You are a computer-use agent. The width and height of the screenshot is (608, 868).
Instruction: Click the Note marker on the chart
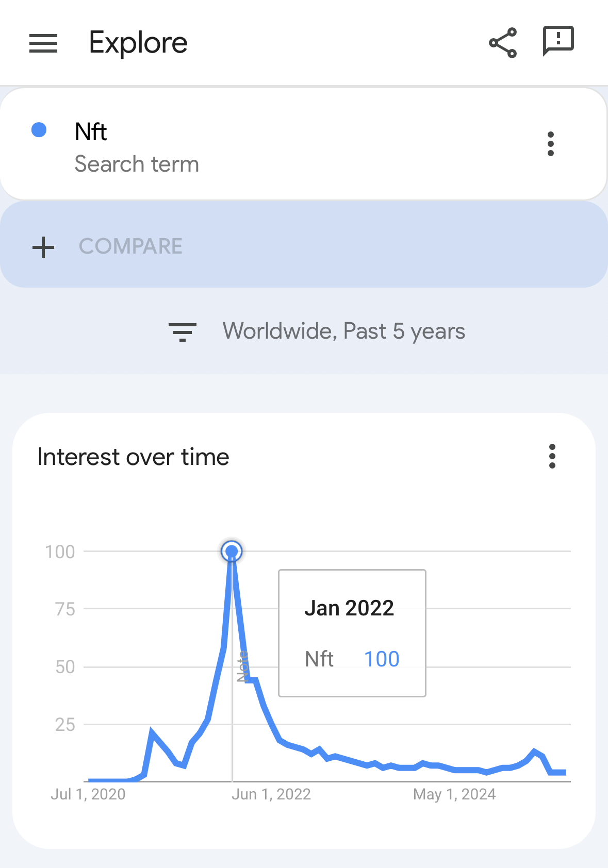(x=243, y=666)
